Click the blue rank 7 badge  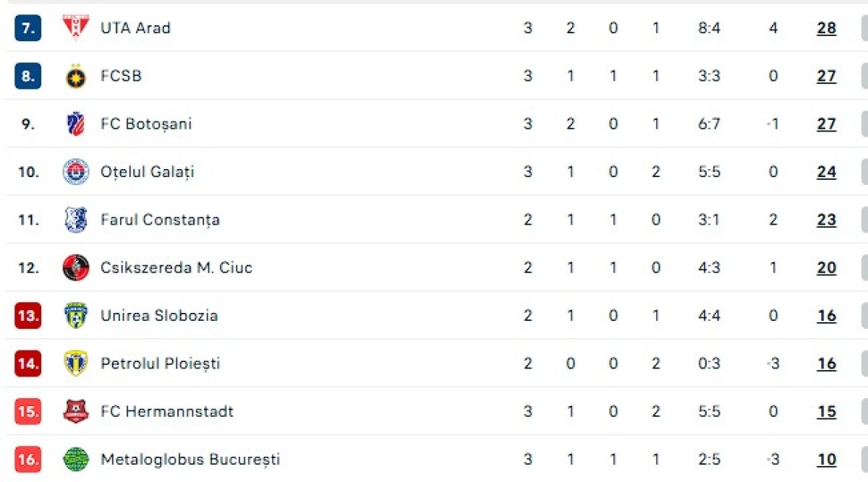pyautogui.click(x=27, y=28)
